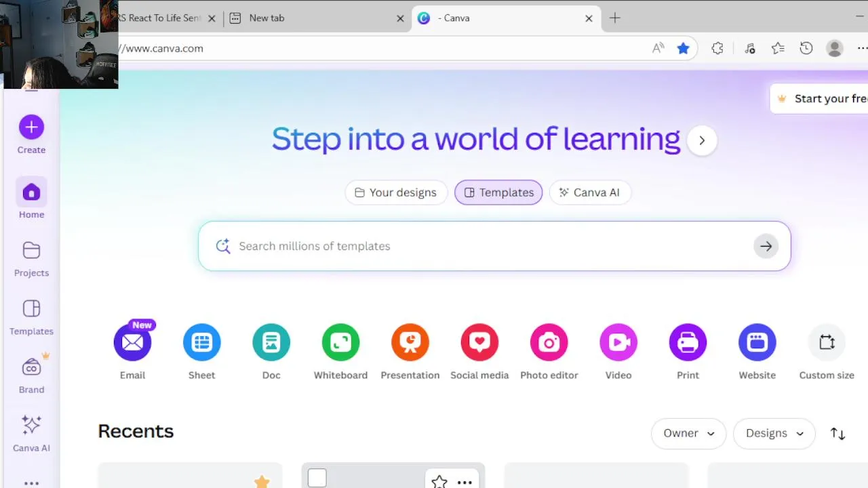Expand the Owner filter dropdown
The height and width of the screenshot is (488, 868).
tap(688, 433)
